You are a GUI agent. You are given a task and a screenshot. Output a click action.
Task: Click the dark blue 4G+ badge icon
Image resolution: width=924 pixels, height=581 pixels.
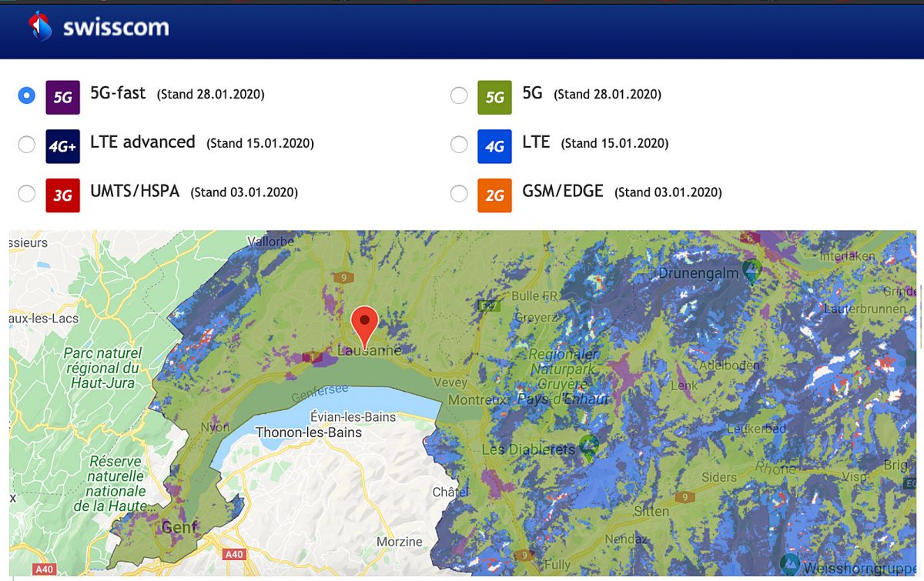[63, 146]
